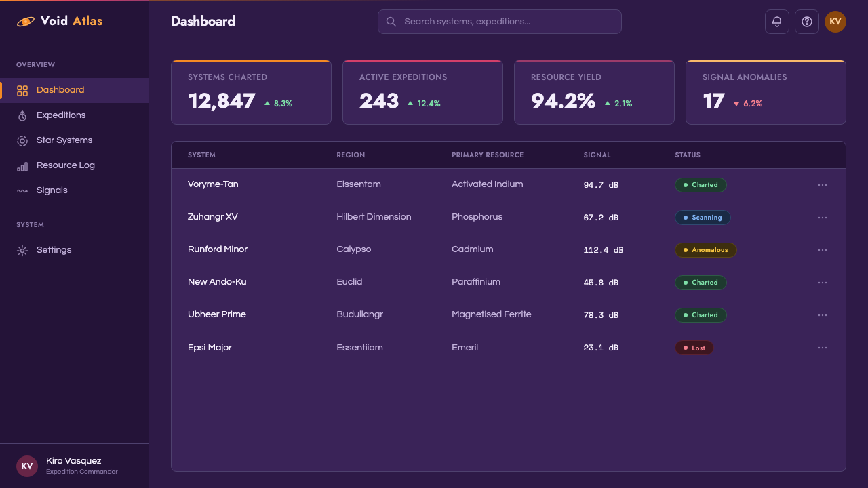Click the 6.2% decrease indicator
This screenshot has width=868, height=488.
tap(748, 104)
